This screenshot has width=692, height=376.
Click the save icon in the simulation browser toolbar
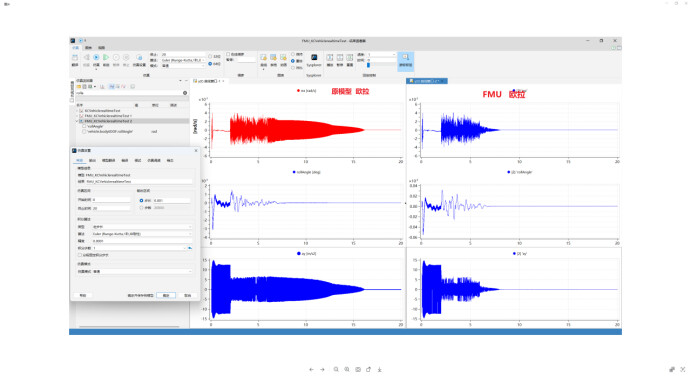pos(85,86)
